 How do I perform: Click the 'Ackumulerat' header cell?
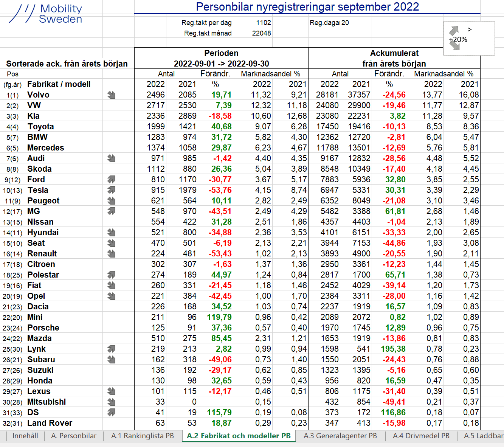point(394,53)
